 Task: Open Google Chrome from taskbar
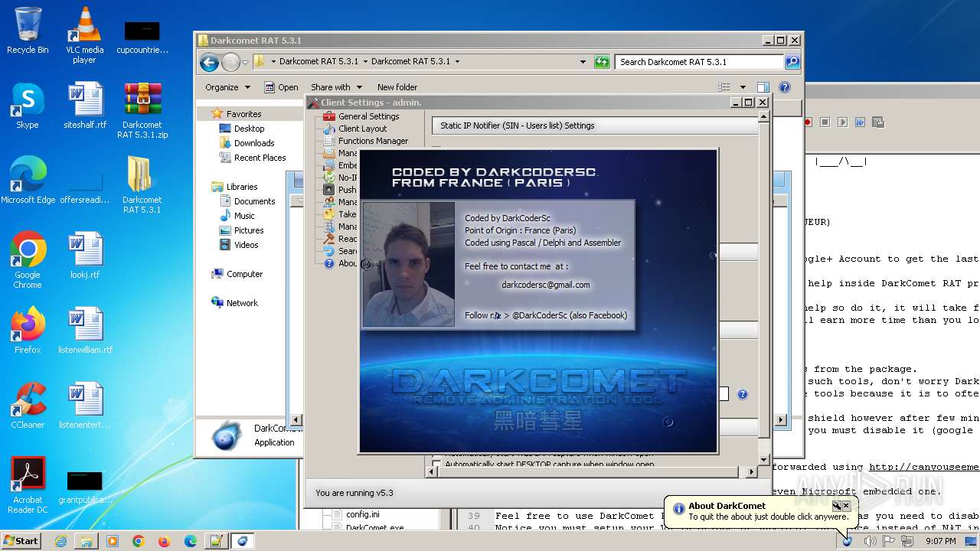[x=138, y=541]
